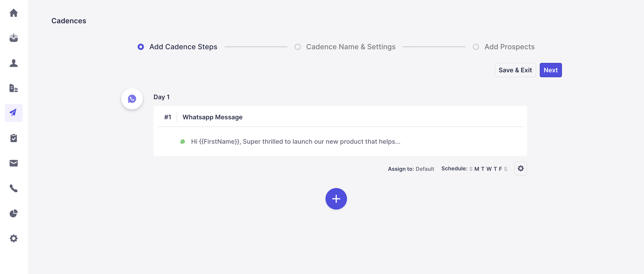
Task: Click Save & Exit button
Action: point(515,70)
